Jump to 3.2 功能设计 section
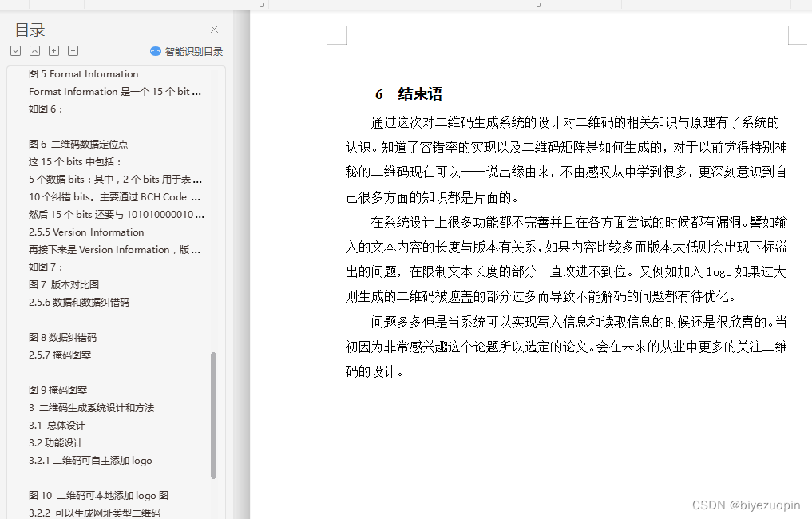The height and width of the screenshot is (519, 812). 54,442
